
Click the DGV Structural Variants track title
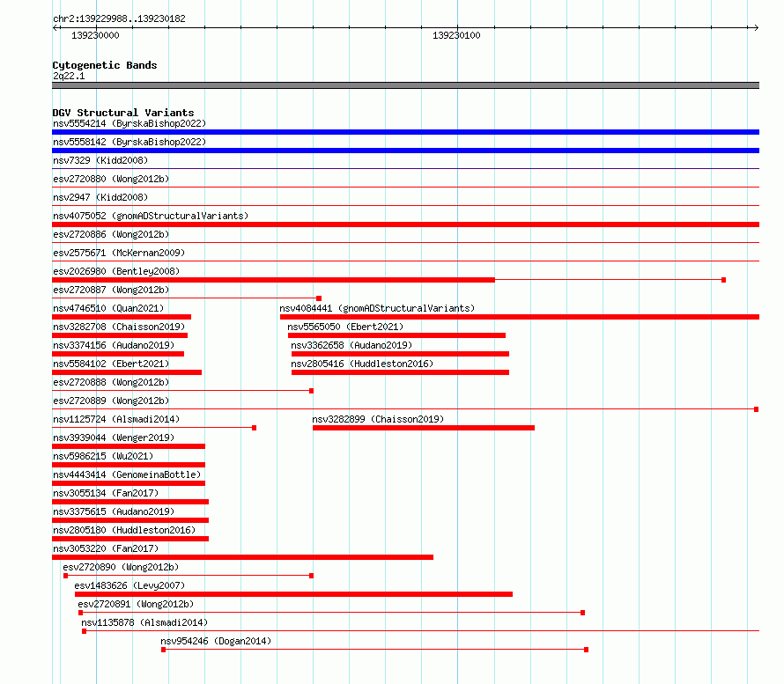tap(123, 113)
